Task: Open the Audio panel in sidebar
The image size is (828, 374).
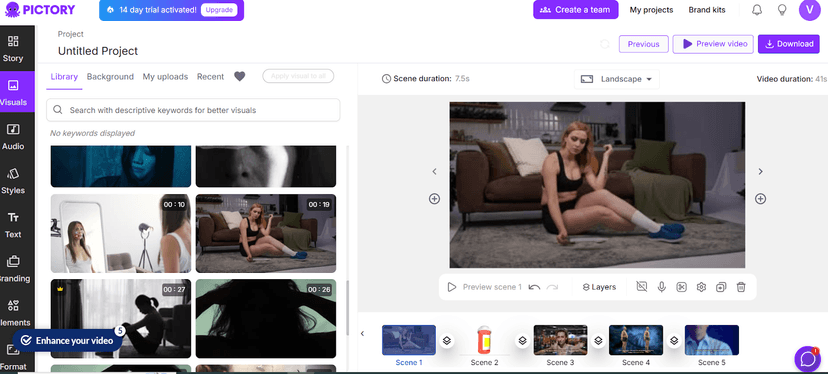Action: click(x=13, y=137)
